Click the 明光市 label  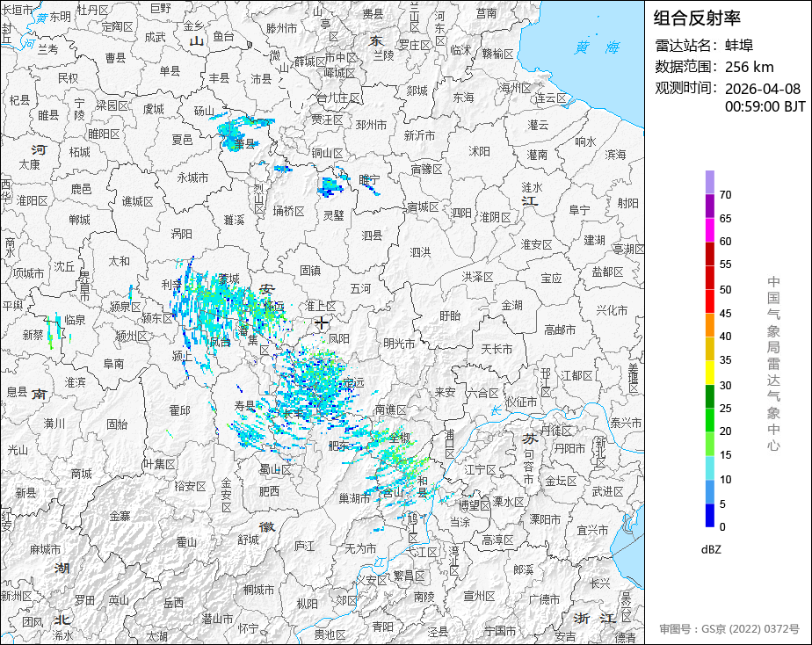[399, 344]
